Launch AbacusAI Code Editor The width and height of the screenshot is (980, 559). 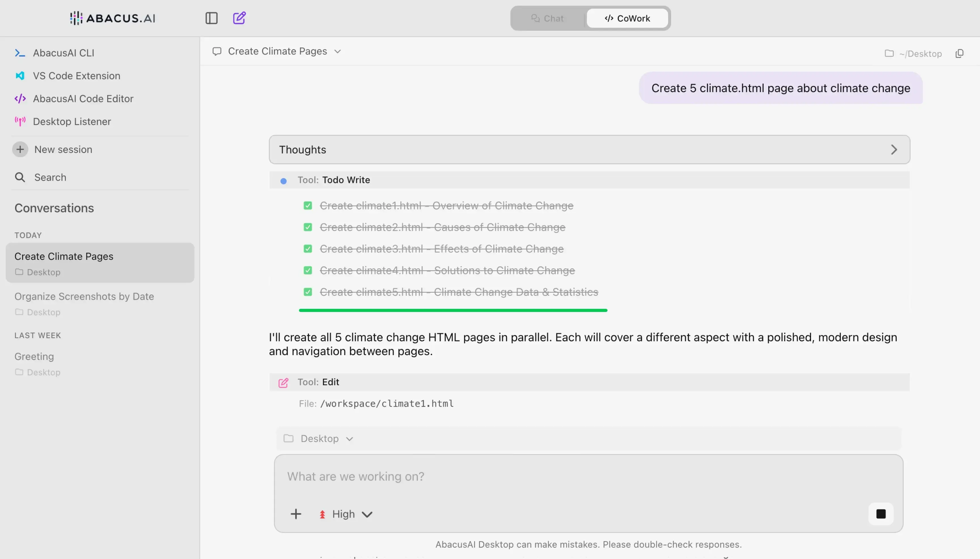coord(83,99)
